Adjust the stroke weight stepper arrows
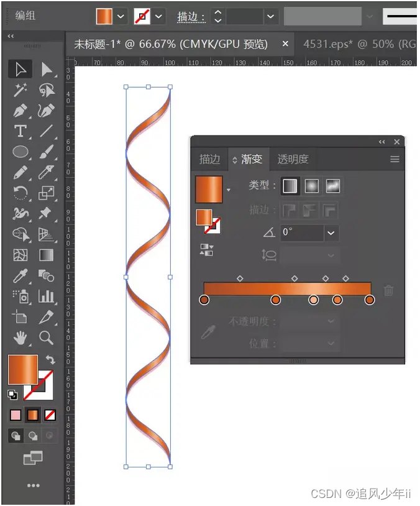Viewport: 420px width, 506px height. pos(218,16)
